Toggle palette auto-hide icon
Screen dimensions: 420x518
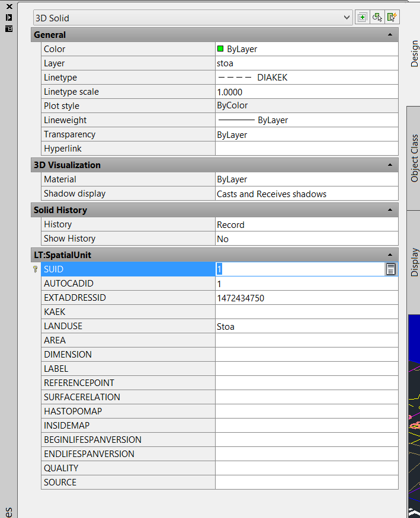click(x=9, y=18)
